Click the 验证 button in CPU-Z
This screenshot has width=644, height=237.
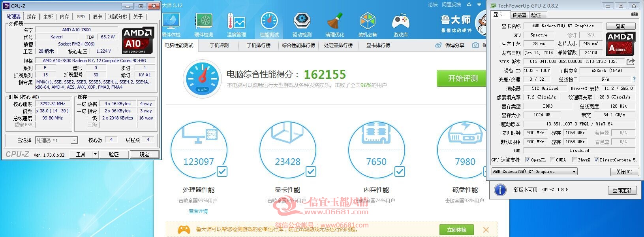pos(114,154)
